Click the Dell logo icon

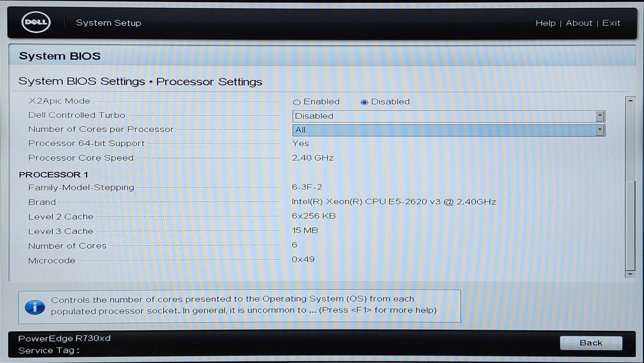(x=36, y=23)
